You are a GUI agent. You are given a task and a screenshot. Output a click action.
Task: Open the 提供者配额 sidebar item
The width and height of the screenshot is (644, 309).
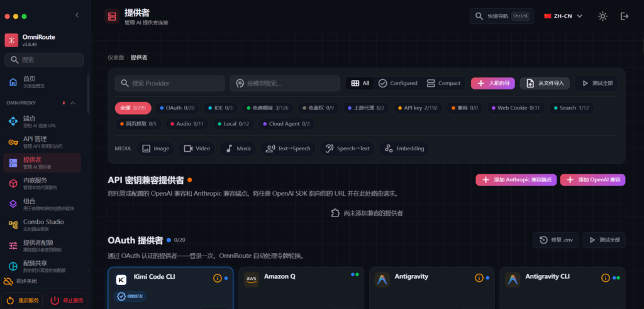pyautogui.click(x=42, y=245)
